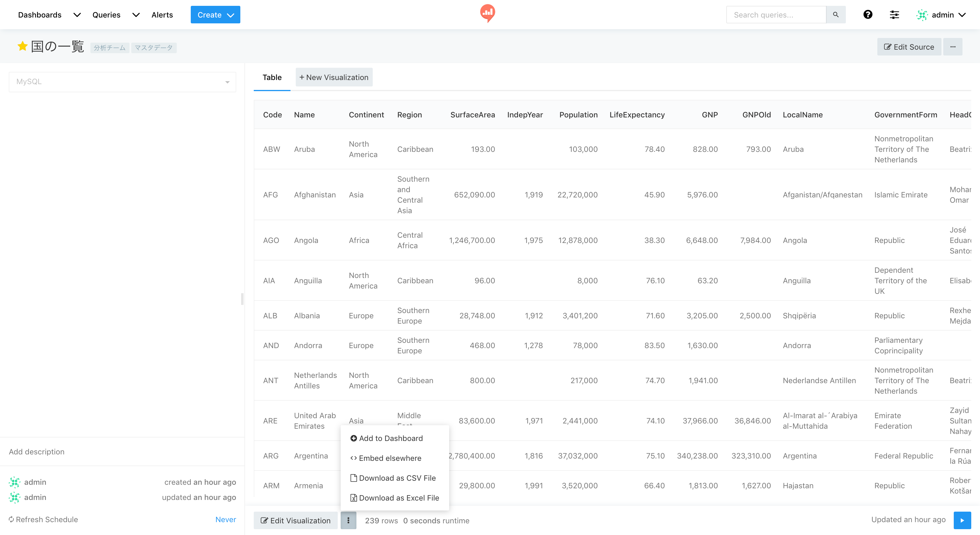
Task: Toggle the visualization three-dots menu button
Action: pos(348,520)
